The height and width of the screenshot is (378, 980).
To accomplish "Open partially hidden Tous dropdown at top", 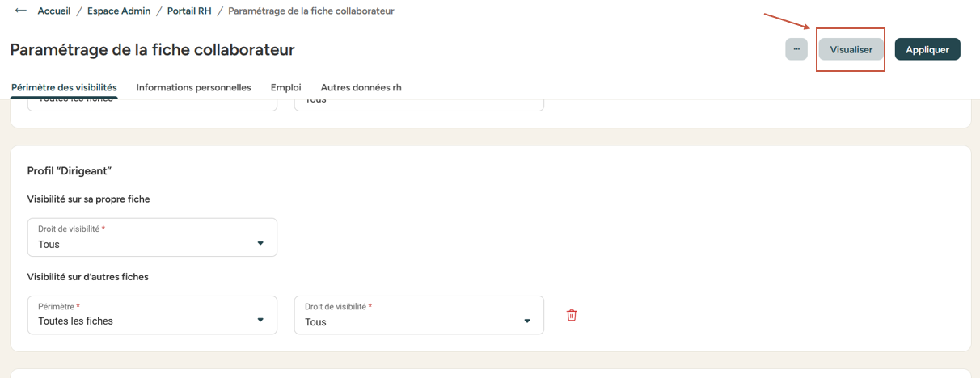I will tap(419, 105).
